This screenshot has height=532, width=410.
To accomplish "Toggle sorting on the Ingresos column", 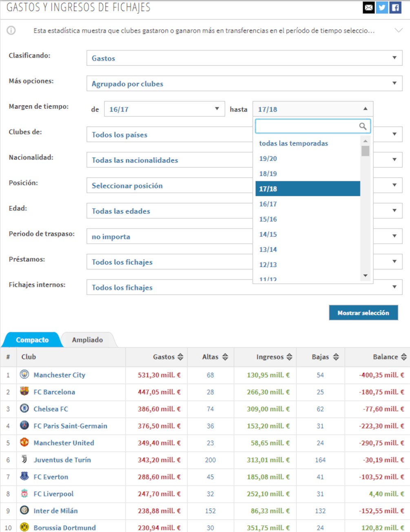I will (x=289, y=357).
